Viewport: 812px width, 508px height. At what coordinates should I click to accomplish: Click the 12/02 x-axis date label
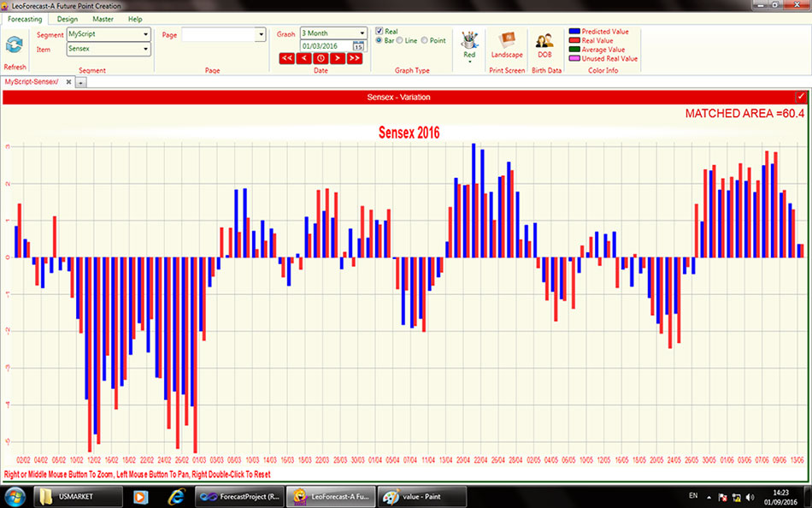coord(94,460)
